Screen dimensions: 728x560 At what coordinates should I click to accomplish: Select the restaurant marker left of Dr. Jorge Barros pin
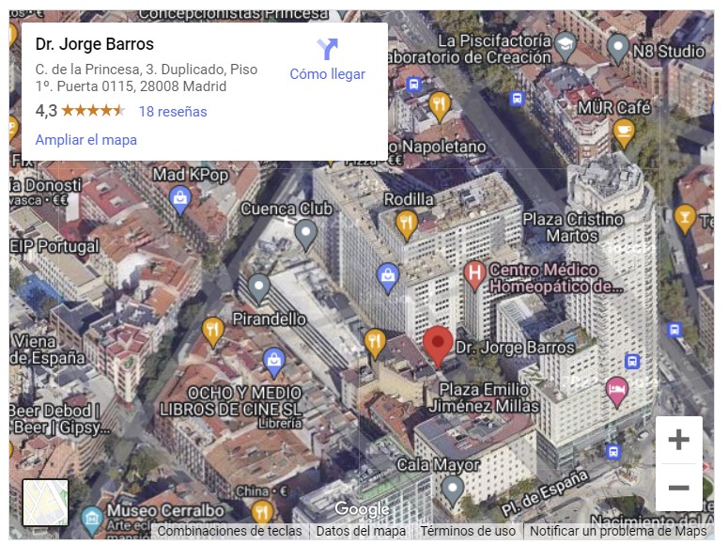tap(375, 344)
